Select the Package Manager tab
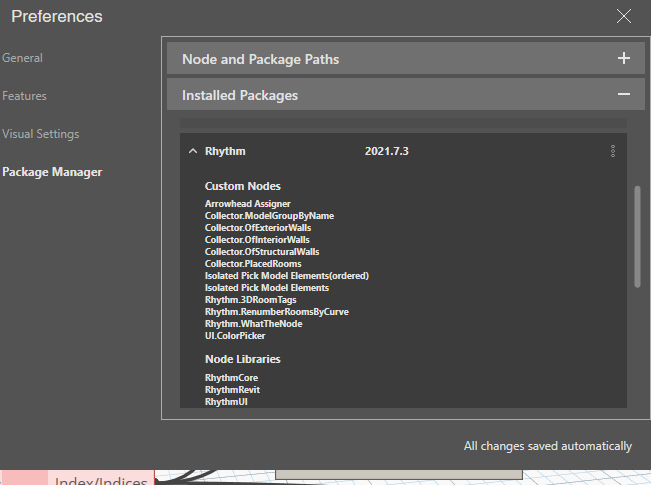651x485 pixels. tap(52, 172)
